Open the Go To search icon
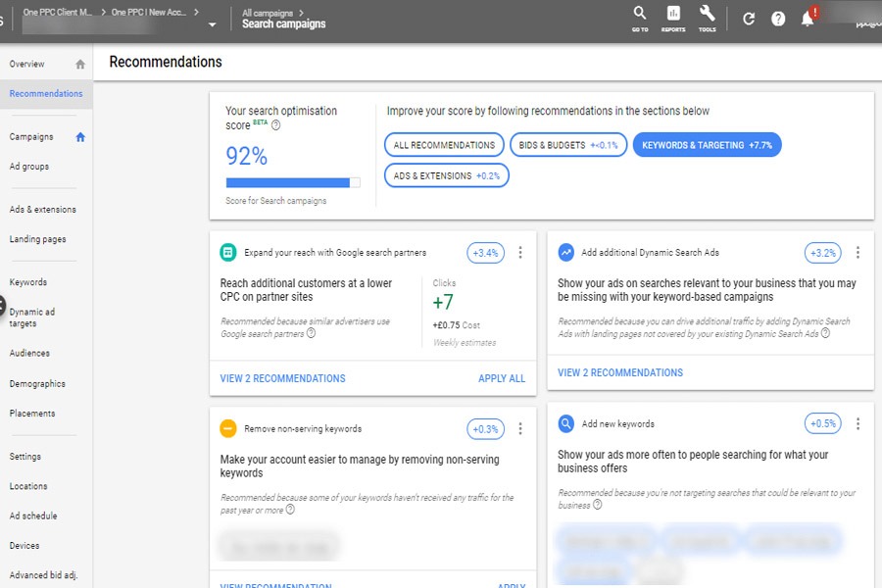 click(x=639, y=15)
